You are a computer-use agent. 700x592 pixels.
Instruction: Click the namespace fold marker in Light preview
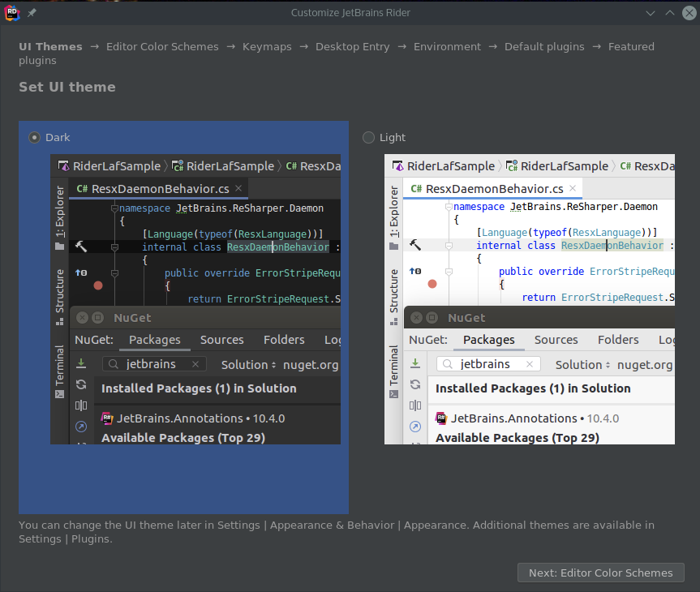449,207
